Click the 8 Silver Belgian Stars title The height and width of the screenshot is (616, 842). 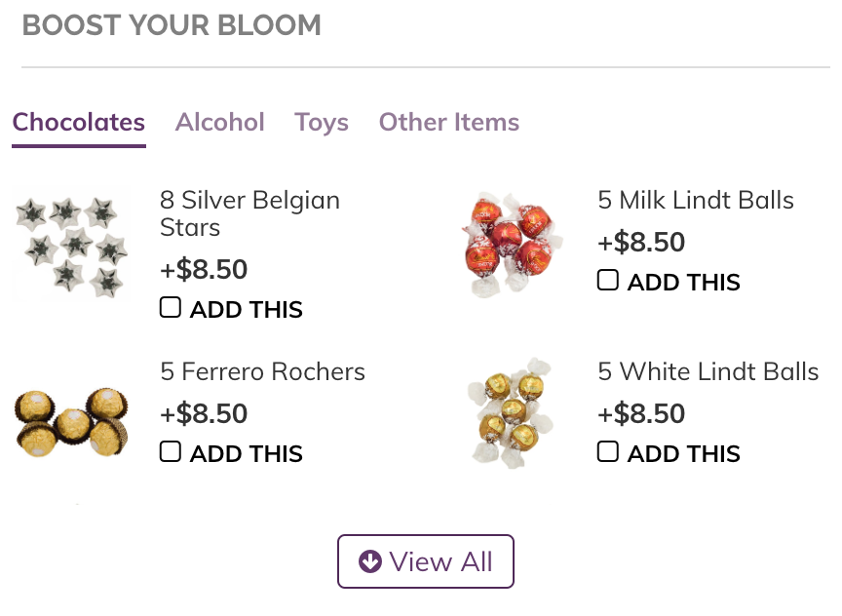249,213
